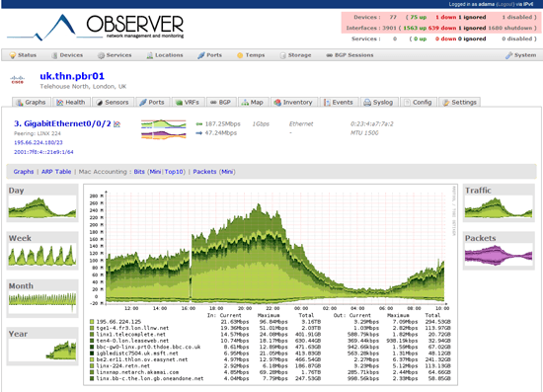Click graph icon beside GigabitEthernet0/0/2
543x392 pixels.
(x=117, y=124)
